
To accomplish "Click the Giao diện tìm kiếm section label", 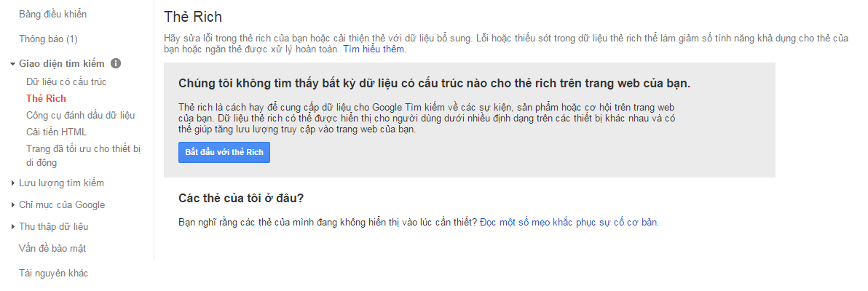I will pos(62,63).
